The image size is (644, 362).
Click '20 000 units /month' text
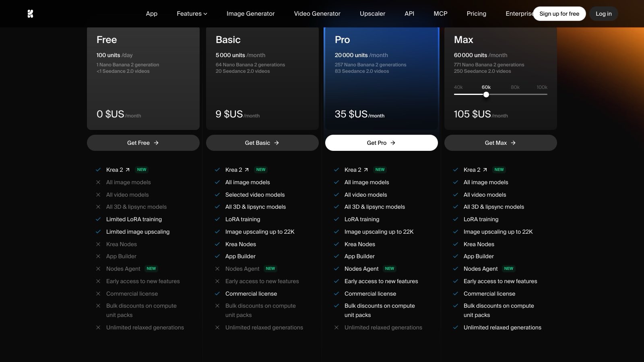(361, 55)
